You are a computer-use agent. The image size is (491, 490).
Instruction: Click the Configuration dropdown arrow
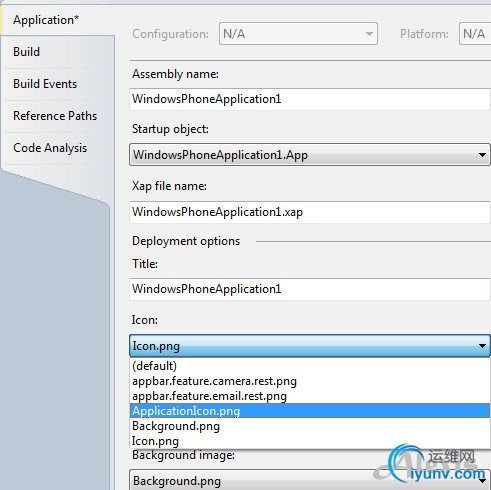[369, 34]
